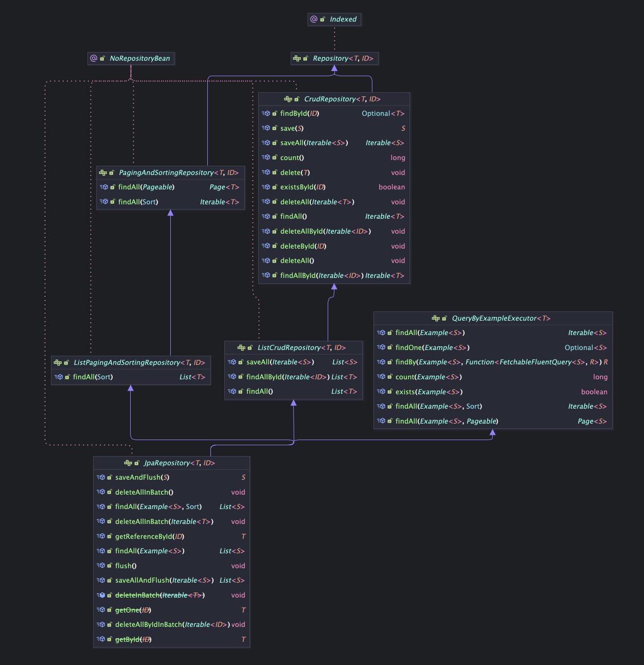
Task: Click the interface icon in CrudRepository header
Action: [x=288, y=99]
